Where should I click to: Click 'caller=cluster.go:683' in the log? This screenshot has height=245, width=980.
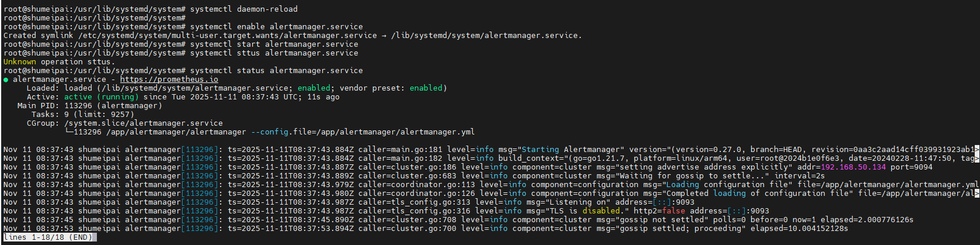click(407, 176)
